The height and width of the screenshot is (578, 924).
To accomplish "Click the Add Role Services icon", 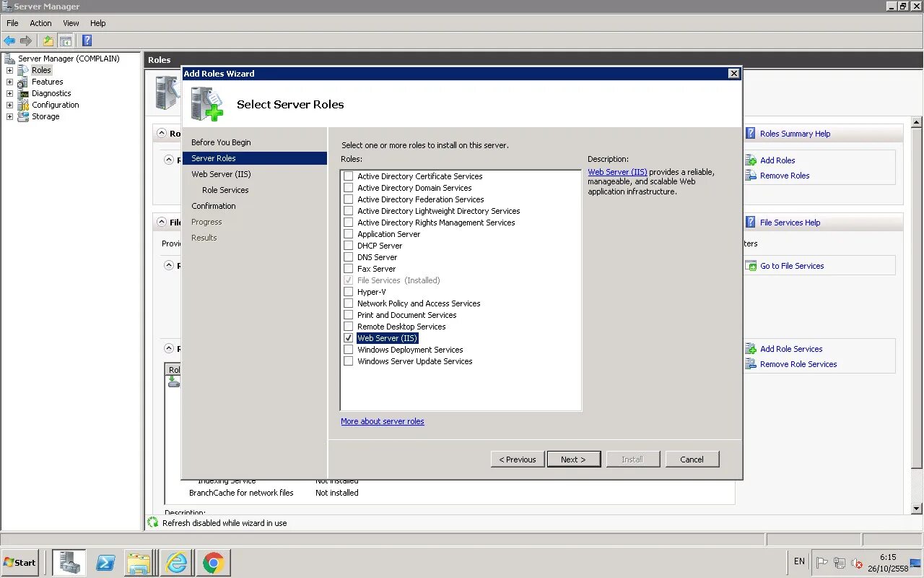I will pos(751,349).
